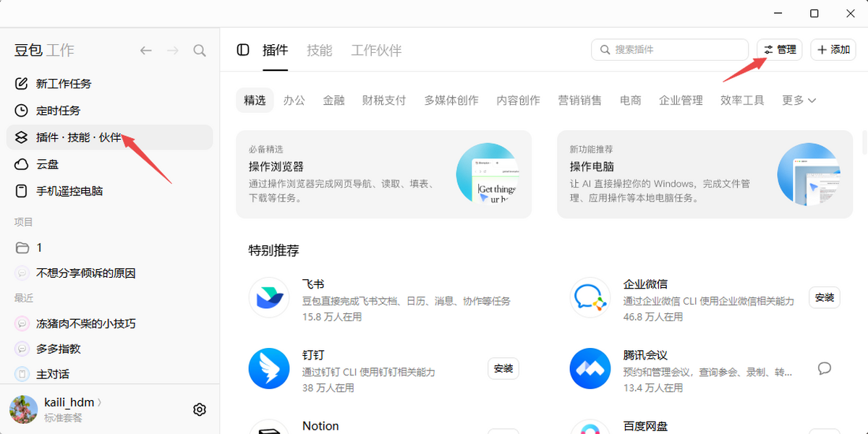Click the 飞书 plugin logo
The height and width of the screenshot is (434, 868).
pos(269,297)
